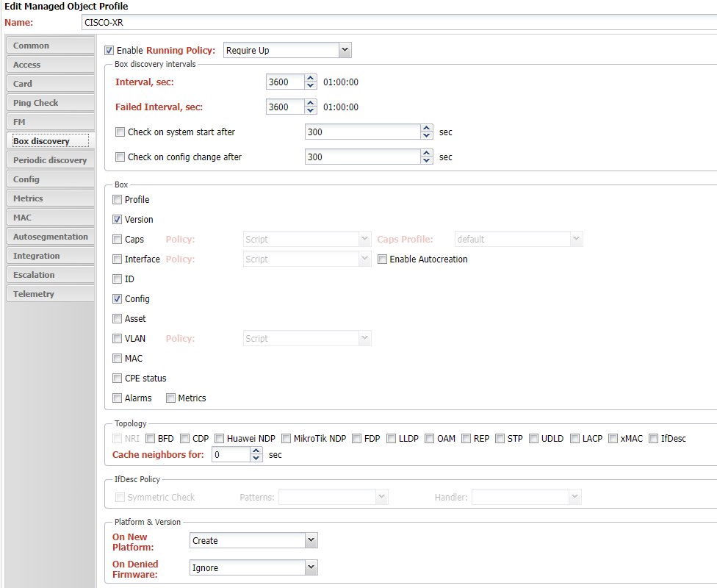
Task: Enable the Caps discovery checkbox
Action: (x=117, y=240)
